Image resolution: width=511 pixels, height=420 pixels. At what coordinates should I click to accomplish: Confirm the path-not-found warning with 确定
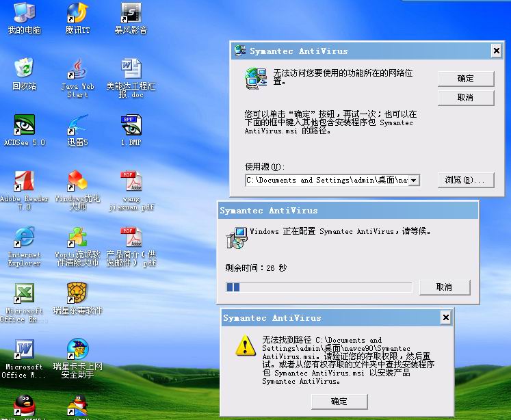click(339, 402)
